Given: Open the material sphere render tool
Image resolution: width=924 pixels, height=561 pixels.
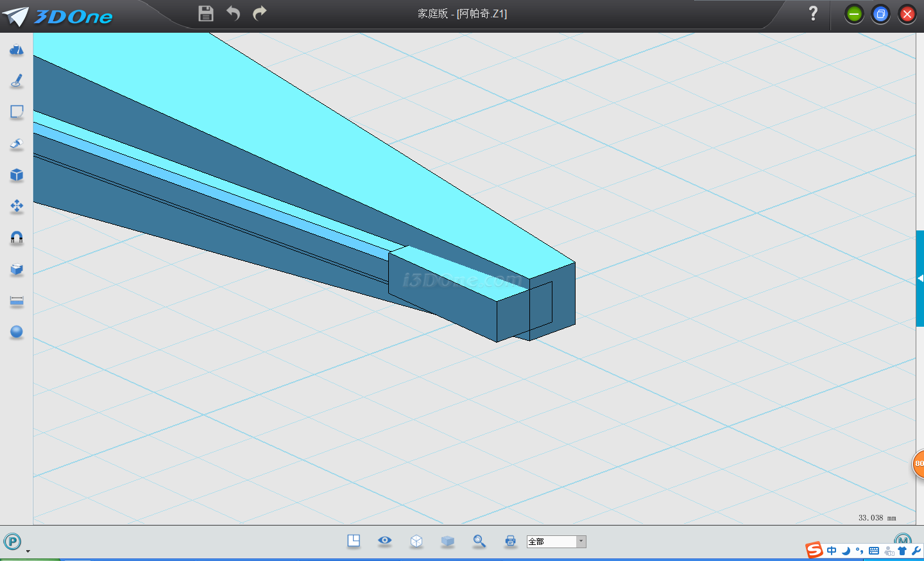Looking at the screenshot, I should [17, 332].
